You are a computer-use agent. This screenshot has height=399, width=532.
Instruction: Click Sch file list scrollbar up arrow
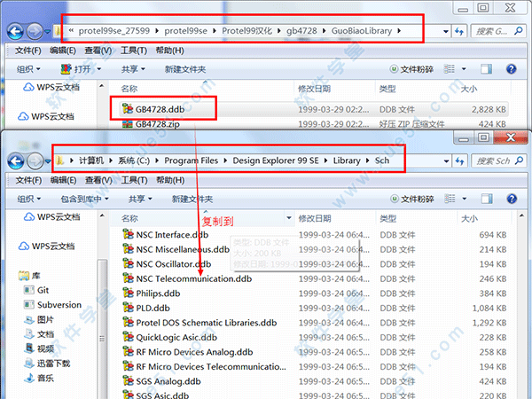pos(522,215)
